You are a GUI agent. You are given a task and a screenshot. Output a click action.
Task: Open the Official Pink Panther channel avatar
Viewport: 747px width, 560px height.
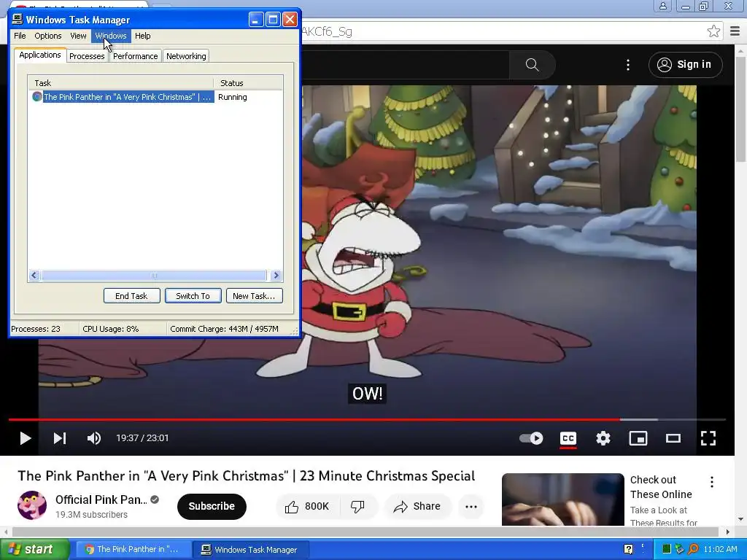point(32,505)
